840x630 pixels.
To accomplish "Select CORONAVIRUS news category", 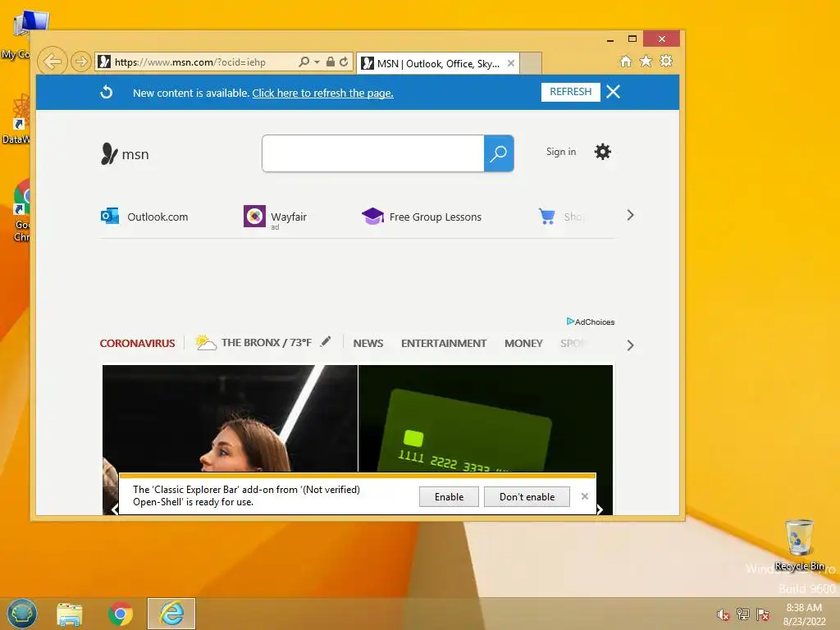I will pos(137,344).
